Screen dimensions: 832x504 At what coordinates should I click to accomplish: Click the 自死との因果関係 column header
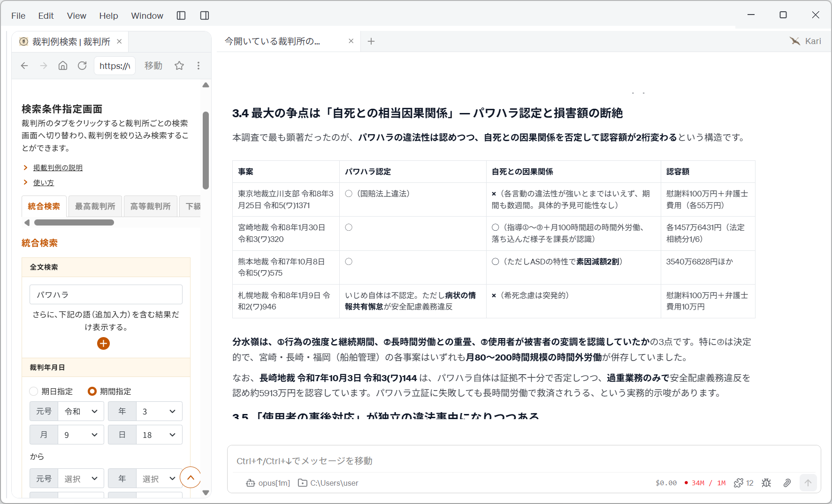pos(573,172)
